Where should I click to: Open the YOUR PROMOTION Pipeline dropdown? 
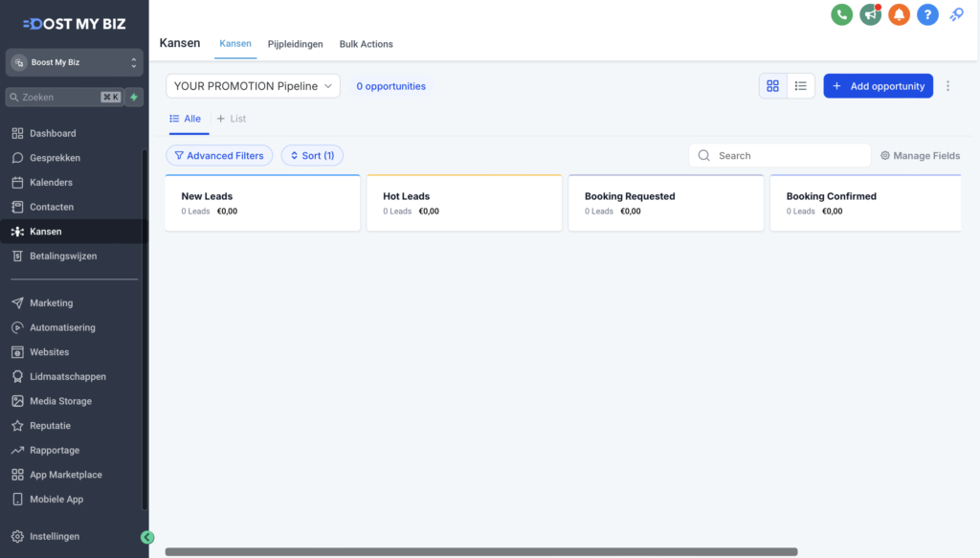pyautogui.click(x=254, y=86)
